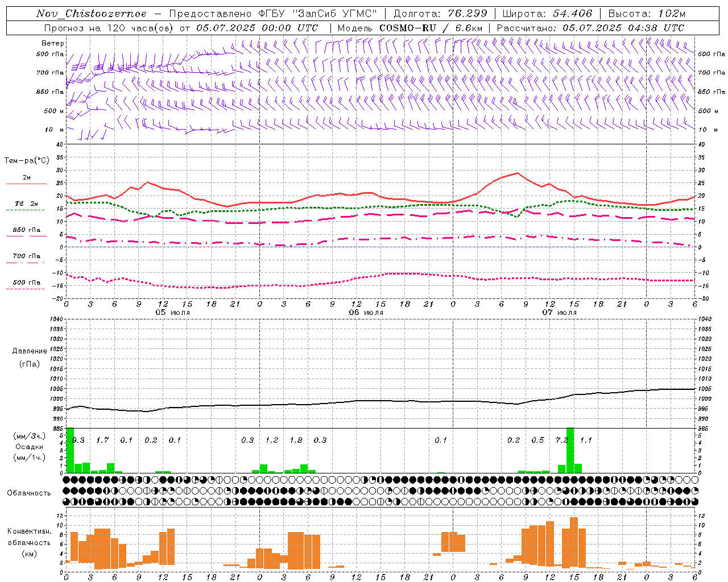Click the computed time 05.07.2025 04:38 UTC
The width and height of the screenshot is (728, 582).
(x=623, y=28)
